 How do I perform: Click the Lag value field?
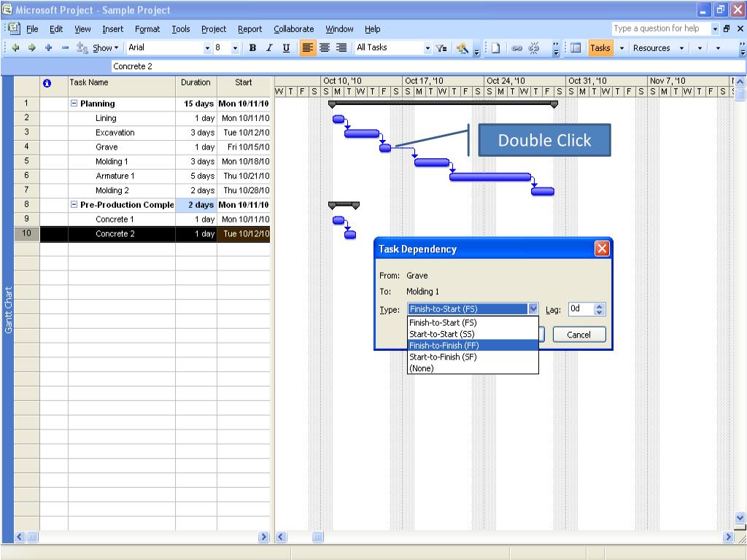click(581, 308)
